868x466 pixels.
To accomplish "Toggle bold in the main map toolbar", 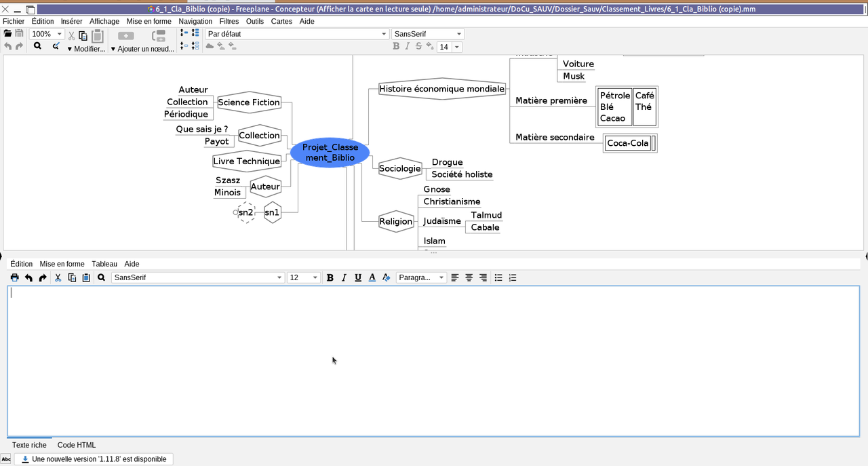I will pyautogui.click(x=396, y=46).
